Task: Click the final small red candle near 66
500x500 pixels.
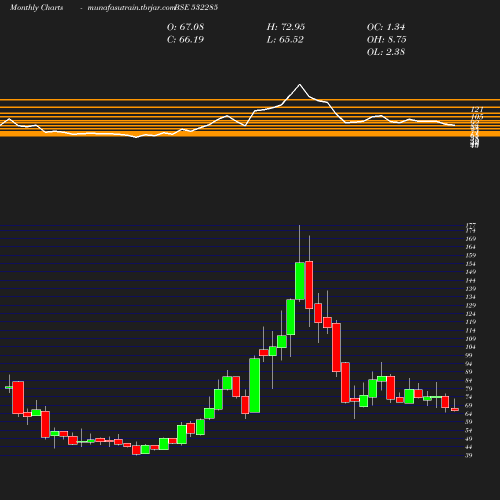Action: (x=455, y=409)
